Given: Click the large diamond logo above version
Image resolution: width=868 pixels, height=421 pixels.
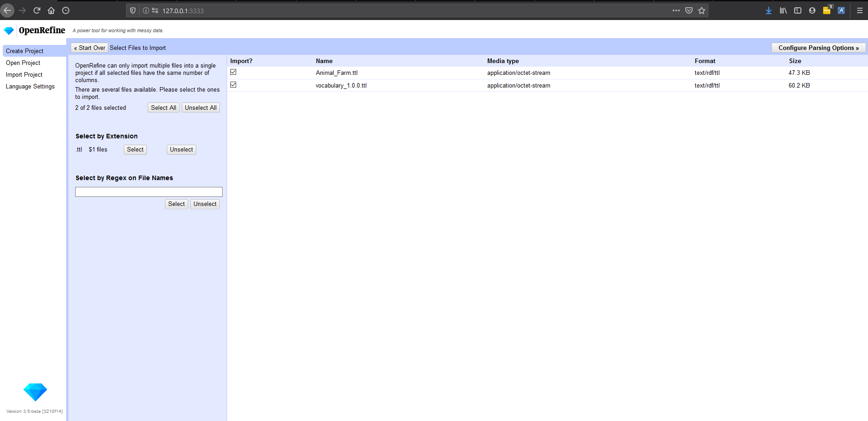Looking at the screenshot, I should (35, 392).
